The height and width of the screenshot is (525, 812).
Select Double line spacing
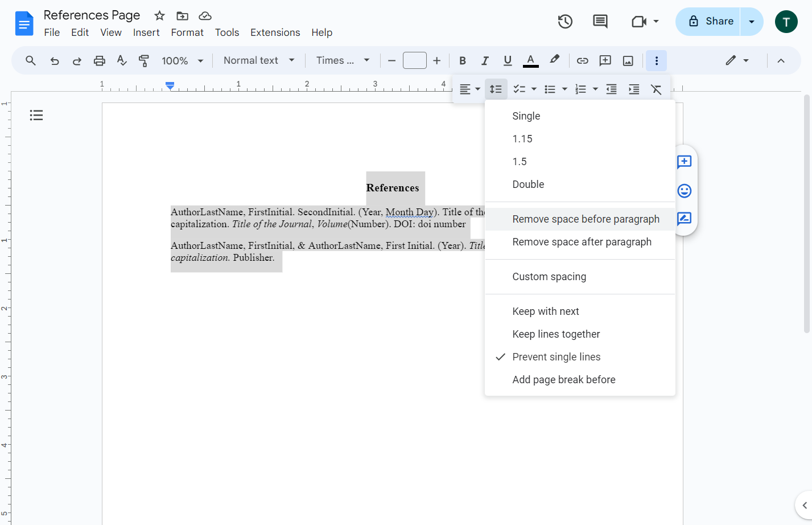tap(580, 184)
